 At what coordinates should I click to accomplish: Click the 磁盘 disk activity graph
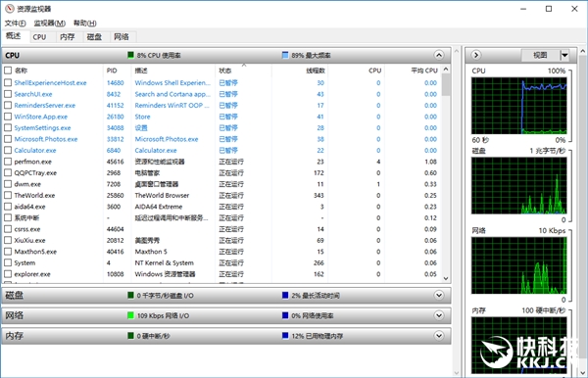(519, 185)
